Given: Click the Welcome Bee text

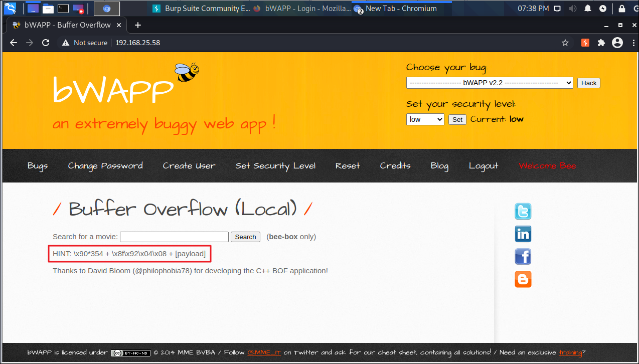Looking at the screenshot, I should pos(547,166).
